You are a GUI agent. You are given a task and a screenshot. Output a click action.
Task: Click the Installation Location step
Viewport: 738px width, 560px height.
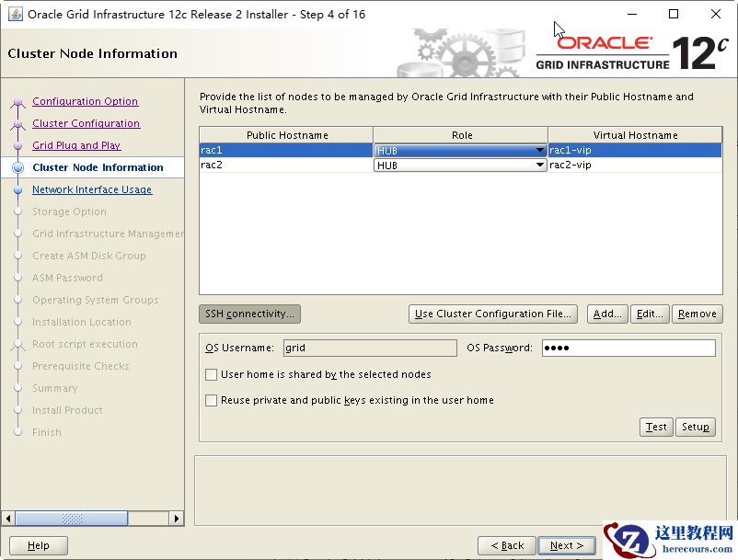click(x=82, y=322)
